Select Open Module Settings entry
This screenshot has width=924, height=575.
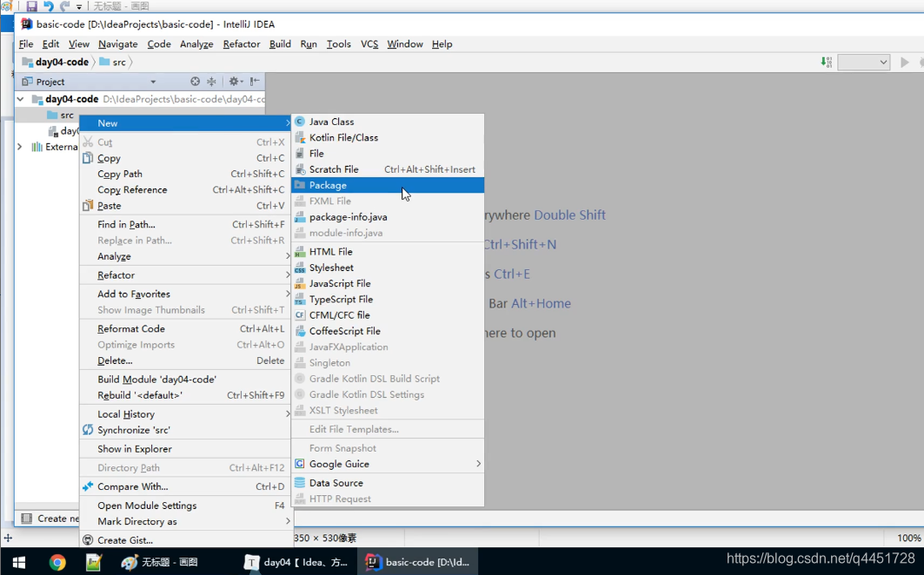point(185,506)
